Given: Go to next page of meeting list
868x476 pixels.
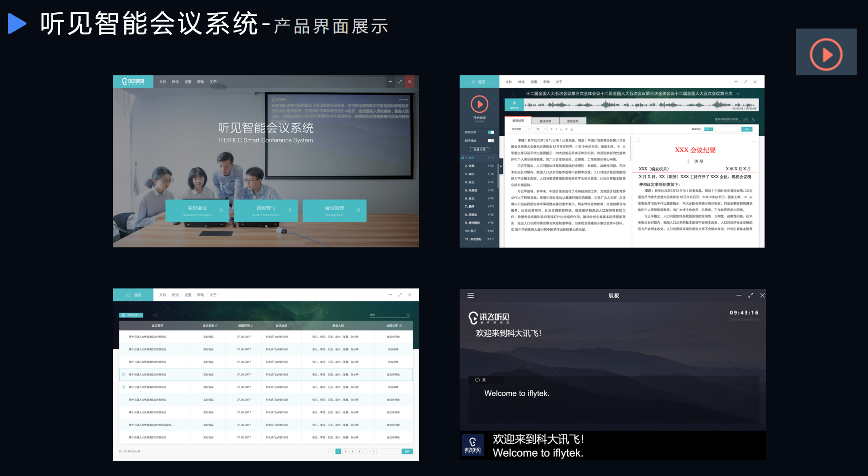Looking at the screenshot, I should pyautogui.click(x=374, y=451).
